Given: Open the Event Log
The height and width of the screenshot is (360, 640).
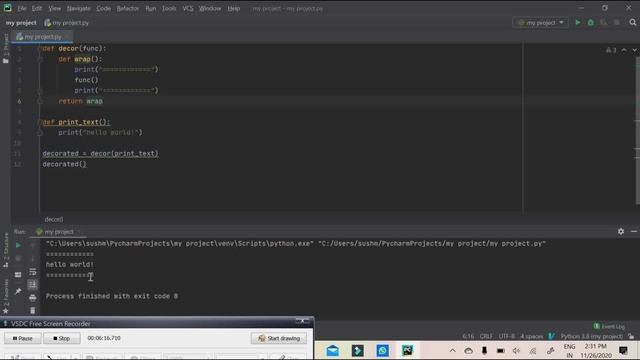Looking at the screenshot, I should pos(609,327).
